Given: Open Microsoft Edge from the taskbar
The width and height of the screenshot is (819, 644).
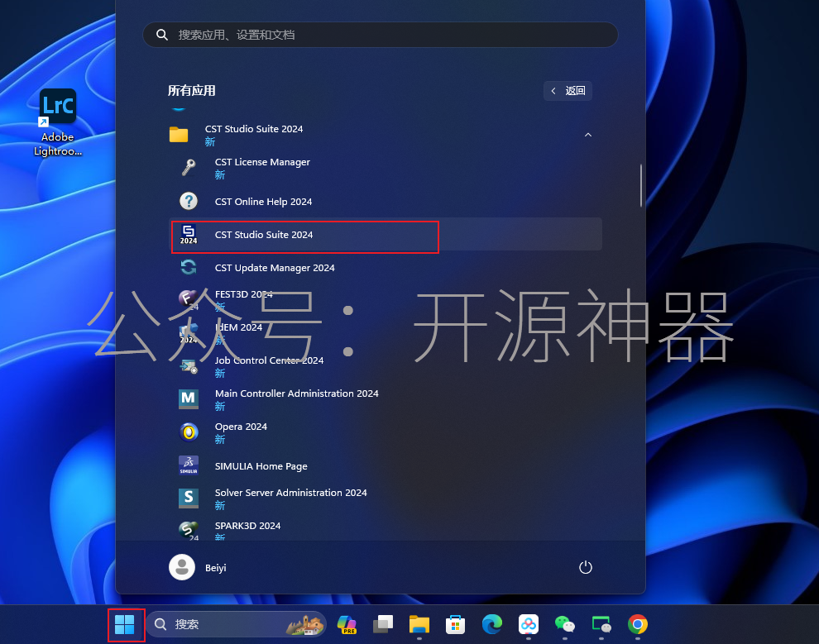Looking at the screenshot, I should click(492, 624).
